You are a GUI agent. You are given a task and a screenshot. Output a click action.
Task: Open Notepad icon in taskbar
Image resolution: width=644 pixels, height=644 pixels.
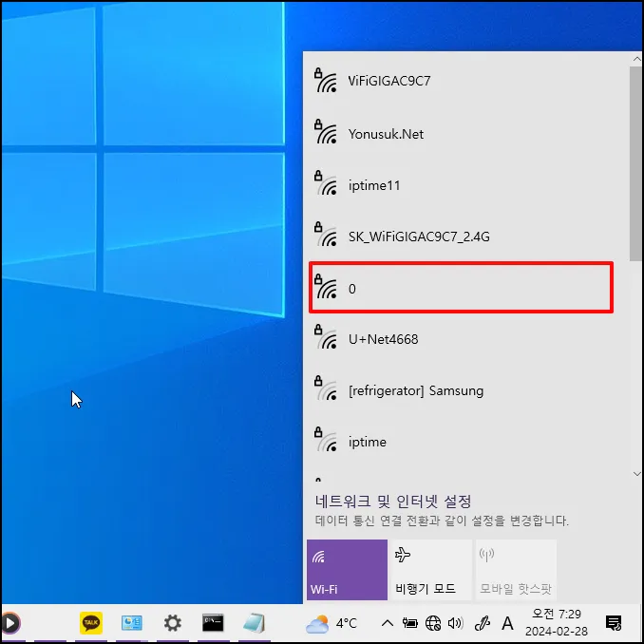[254, 623]
